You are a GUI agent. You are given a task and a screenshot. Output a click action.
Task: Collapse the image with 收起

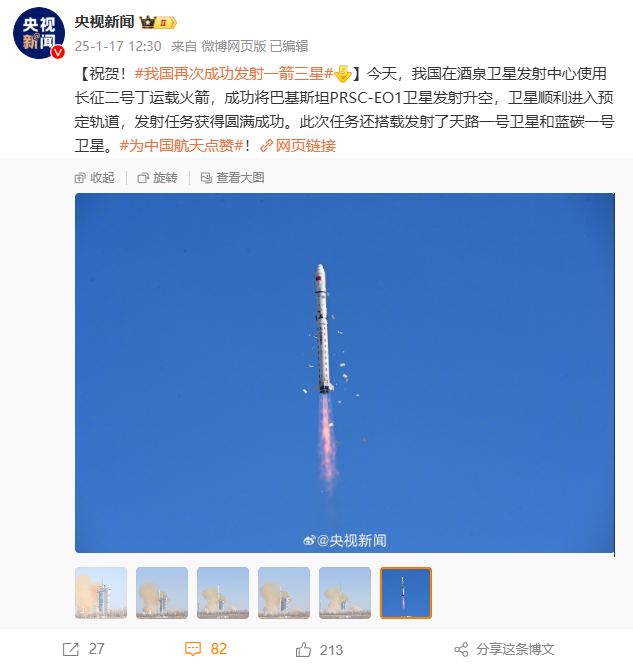(94, 178)
